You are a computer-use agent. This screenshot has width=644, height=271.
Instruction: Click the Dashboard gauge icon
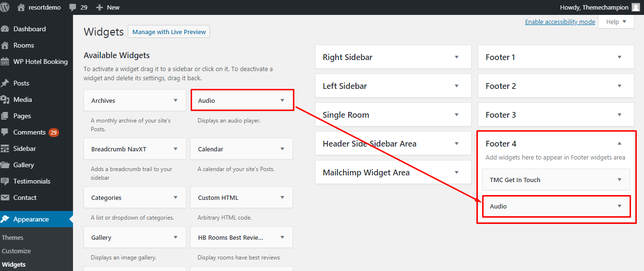[5, 29]
